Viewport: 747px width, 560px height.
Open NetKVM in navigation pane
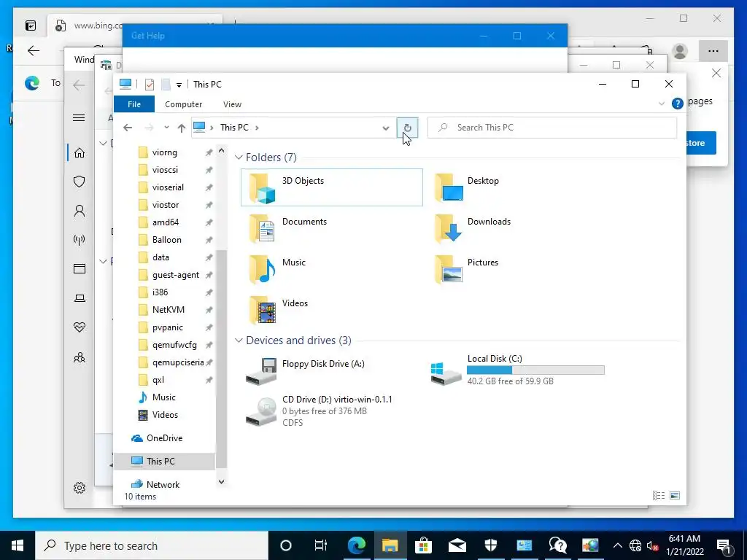pos(169,310)
